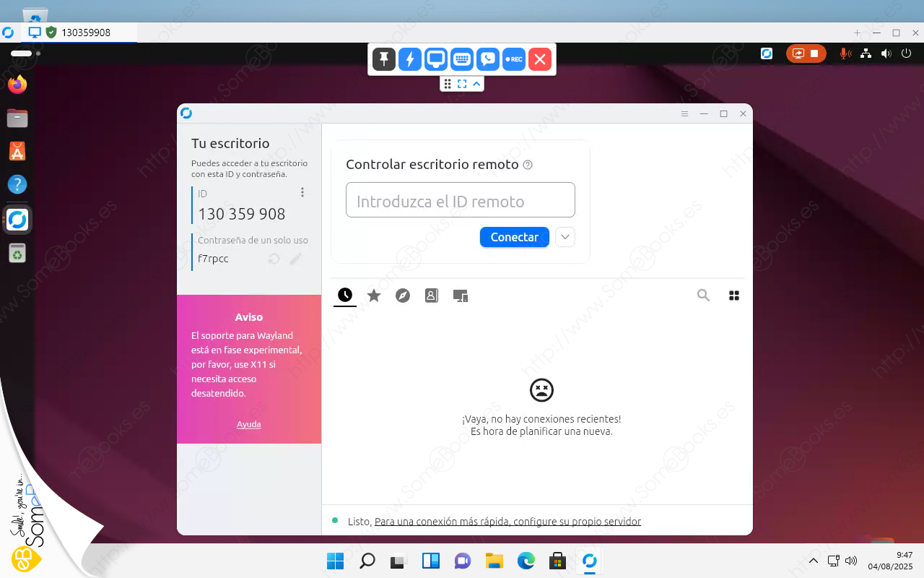Viewport: 924px width, 578px height.
Task: Open the address book tab
Action: 432,295
